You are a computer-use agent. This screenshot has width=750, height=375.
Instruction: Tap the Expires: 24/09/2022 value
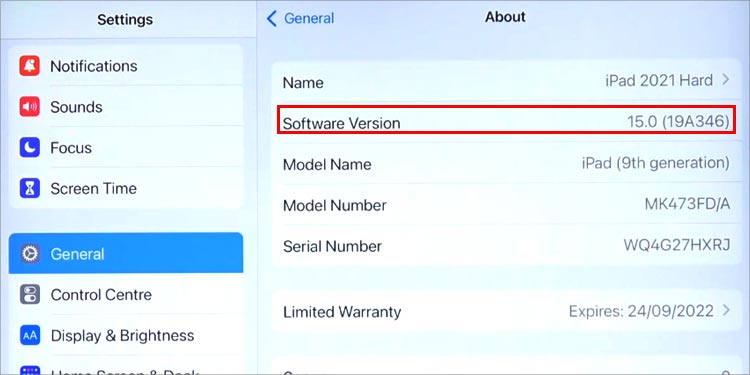(x=641, y=311)
